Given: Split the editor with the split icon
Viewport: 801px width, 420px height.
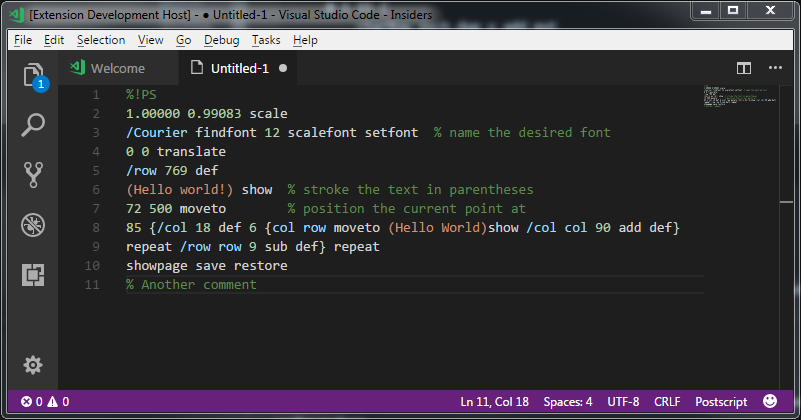Looking at the screenshot, I should 744,68.
